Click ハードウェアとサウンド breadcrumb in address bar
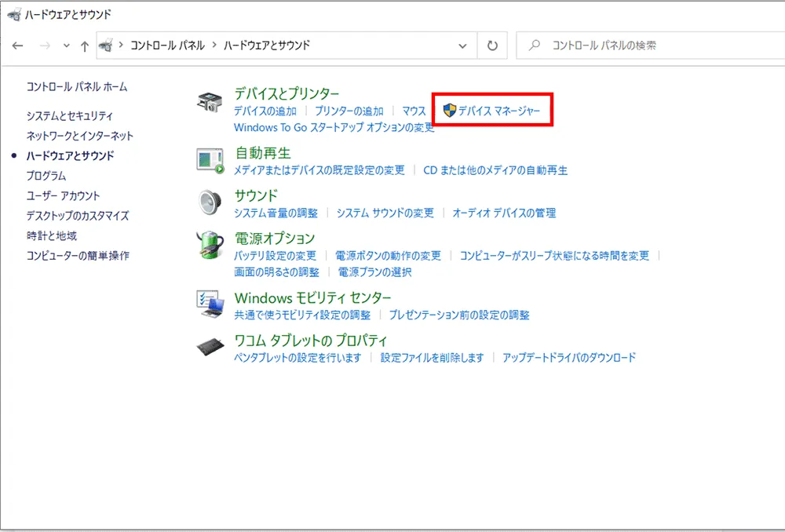The image size is (785, 532). pyautogui.click(x=267, y=45)
